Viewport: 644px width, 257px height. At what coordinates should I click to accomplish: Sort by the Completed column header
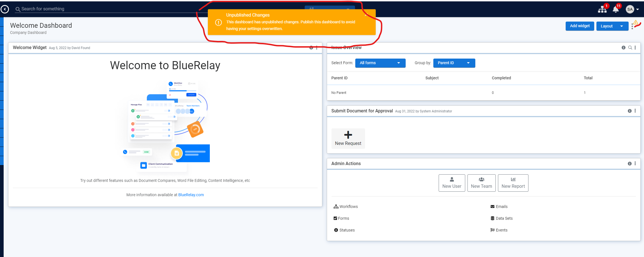click(x=501, y=78)
